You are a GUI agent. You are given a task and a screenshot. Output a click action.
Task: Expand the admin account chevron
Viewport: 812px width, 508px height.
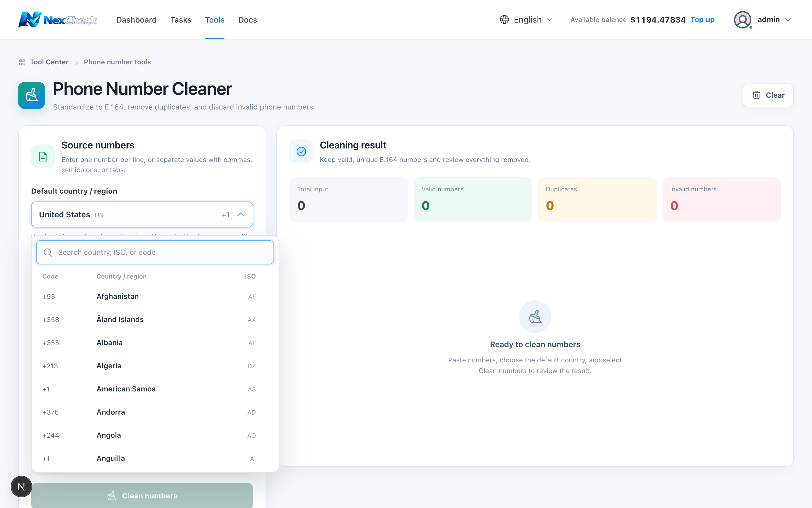[x=788, y=20]
